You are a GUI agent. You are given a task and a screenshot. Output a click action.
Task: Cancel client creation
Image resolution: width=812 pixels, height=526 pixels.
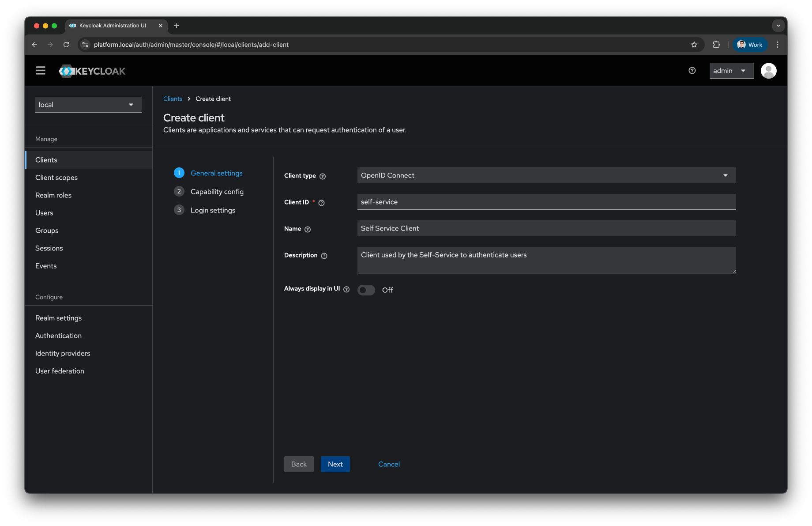(389, 464)
